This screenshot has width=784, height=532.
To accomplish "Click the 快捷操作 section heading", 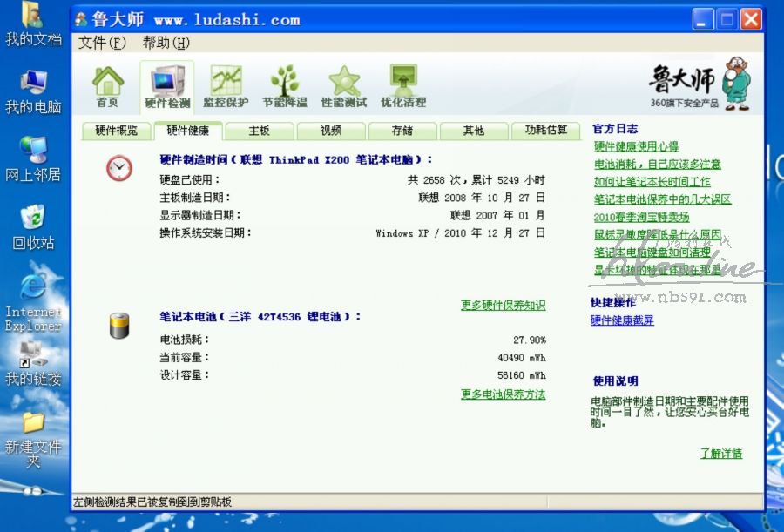I will 613,302.
